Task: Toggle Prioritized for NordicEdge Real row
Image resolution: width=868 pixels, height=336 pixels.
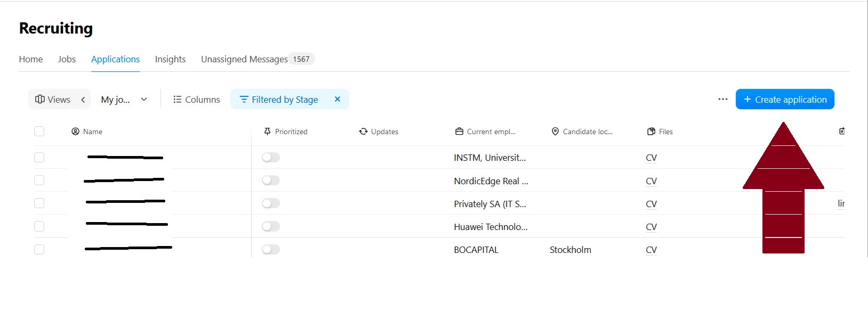Action: pos(271,180)
